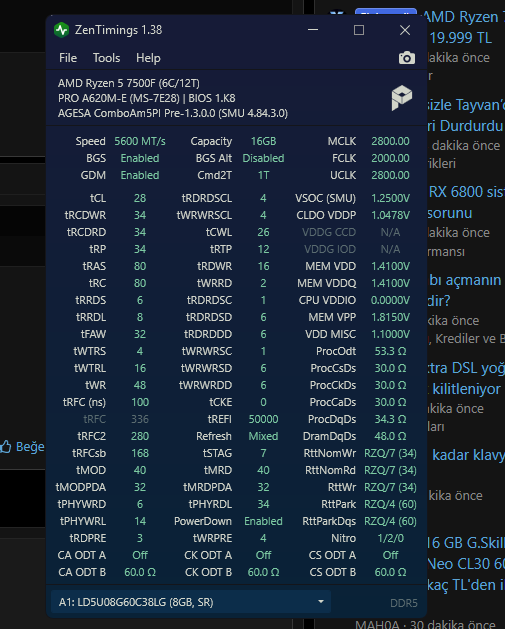Click the tRFC2 value '280'
Viewport: 505px width, 629px height.
[x=140, y=436]
